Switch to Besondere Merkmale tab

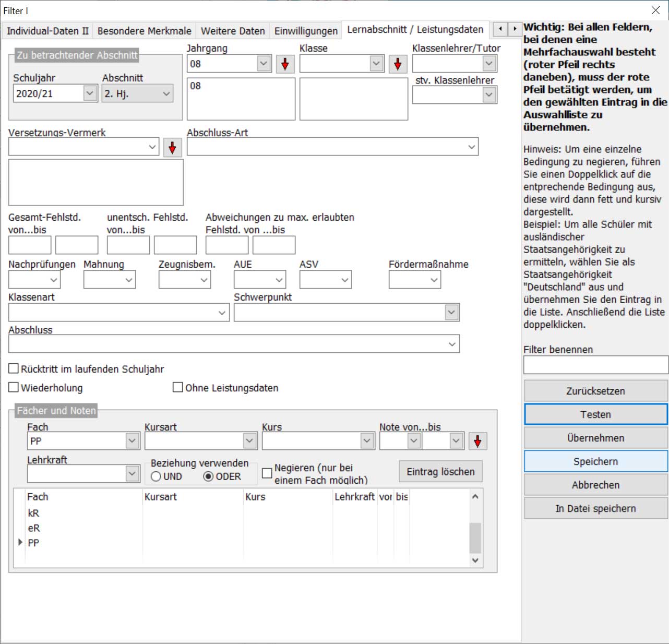click(x=144, y=31)
